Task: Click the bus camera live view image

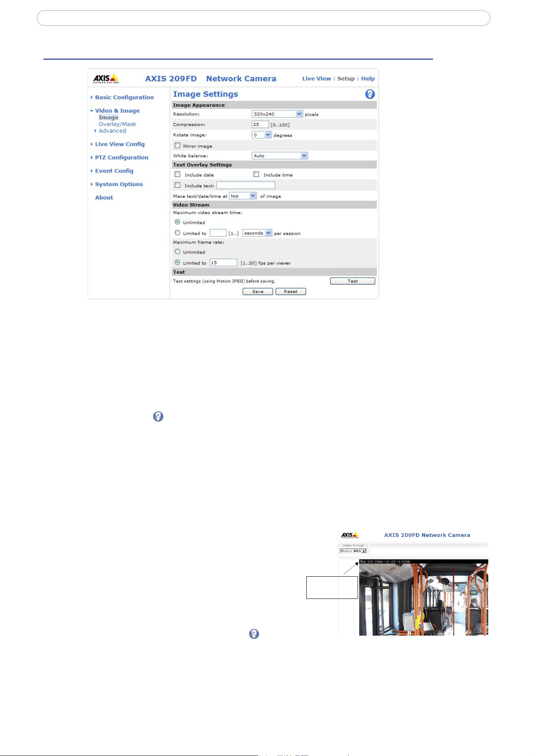Action: tap(424, 597)
